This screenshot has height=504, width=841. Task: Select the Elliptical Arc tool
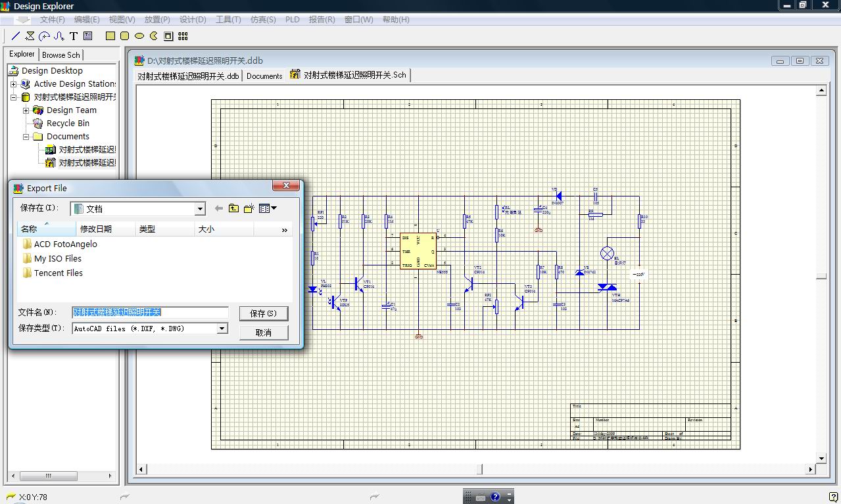tap(45, 36)
